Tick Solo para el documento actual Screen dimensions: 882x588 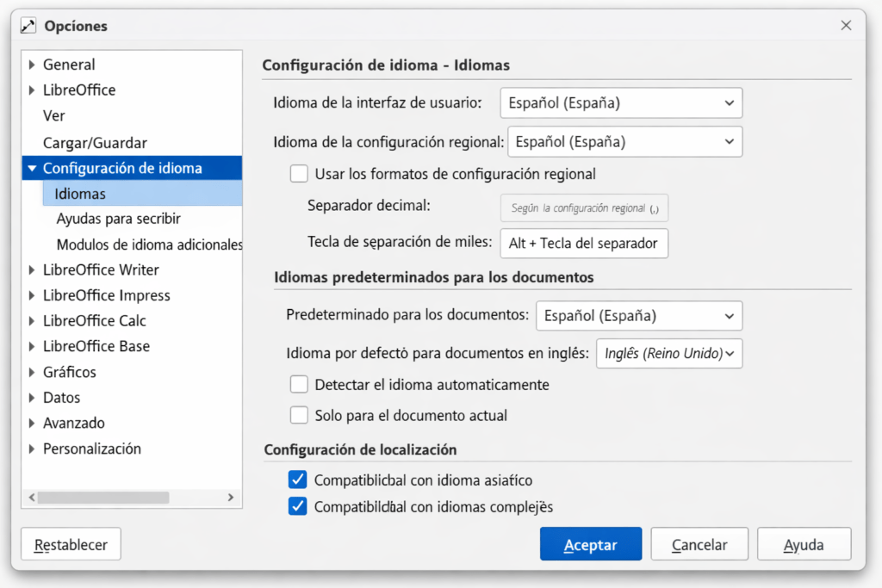click(299, 416)
